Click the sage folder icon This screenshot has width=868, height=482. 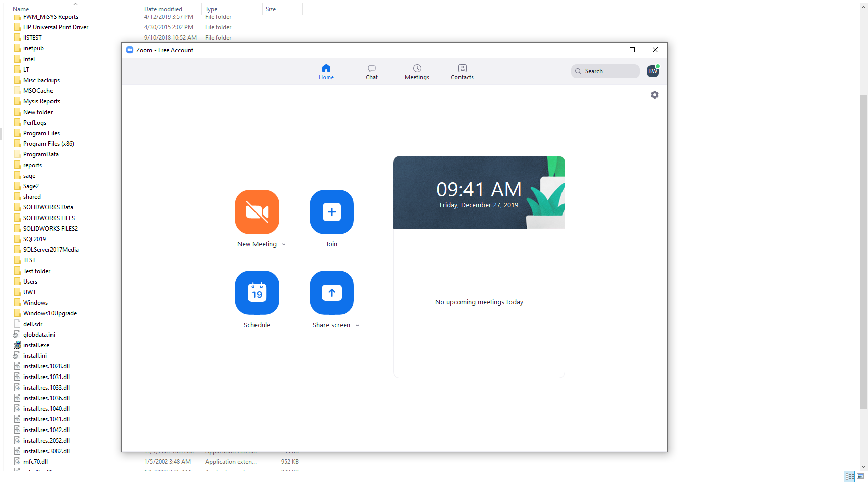[17, 176]
